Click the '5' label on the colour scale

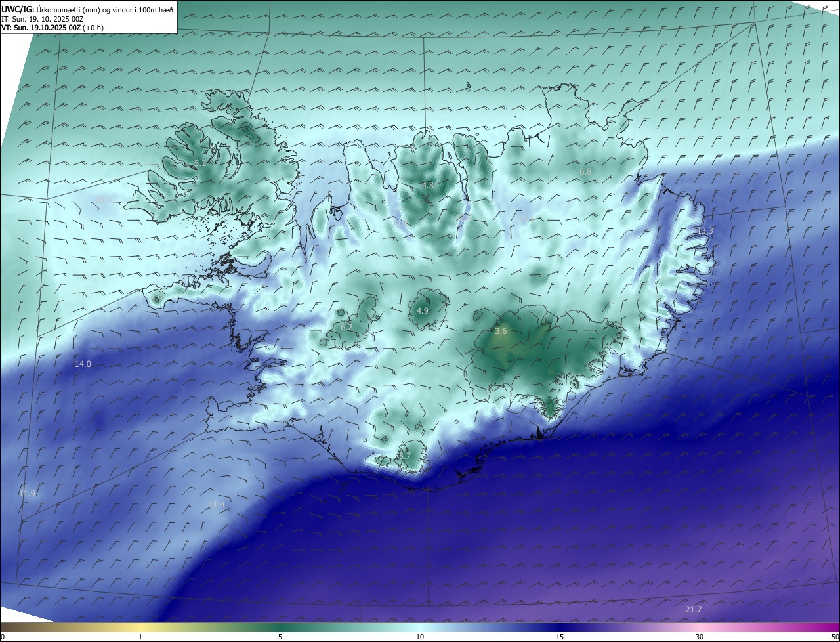pyautogui.click(x=280, y=637)
